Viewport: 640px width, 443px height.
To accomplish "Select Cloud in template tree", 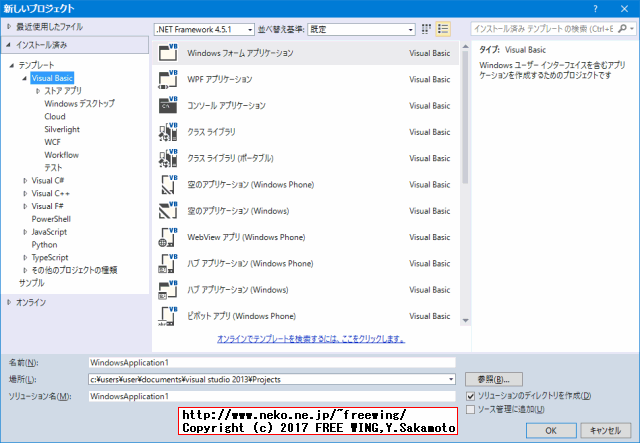I will (x=55, y=116).
